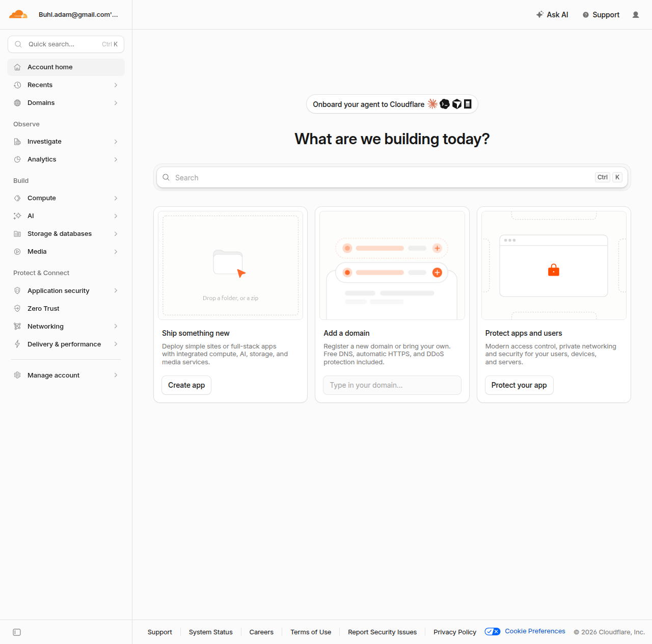Click the Storage & databases icon
Screen dimensions: 652x644
(x=17, y=234)
